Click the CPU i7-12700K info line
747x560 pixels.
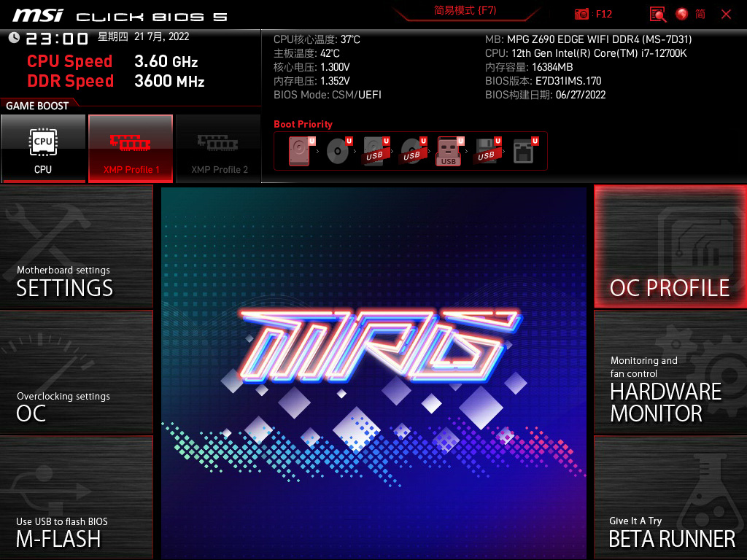tap(586, 53)
